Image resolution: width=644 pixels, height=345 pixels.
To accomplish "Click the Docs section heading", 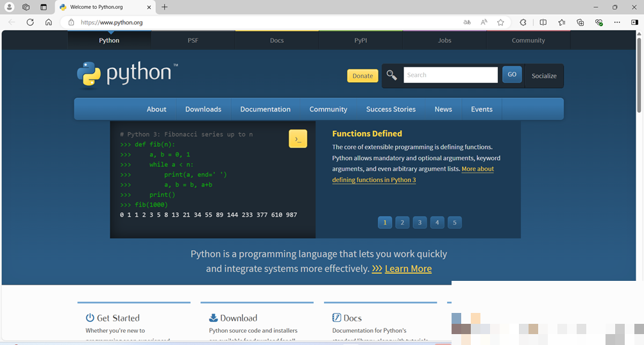I will [352, 318].
